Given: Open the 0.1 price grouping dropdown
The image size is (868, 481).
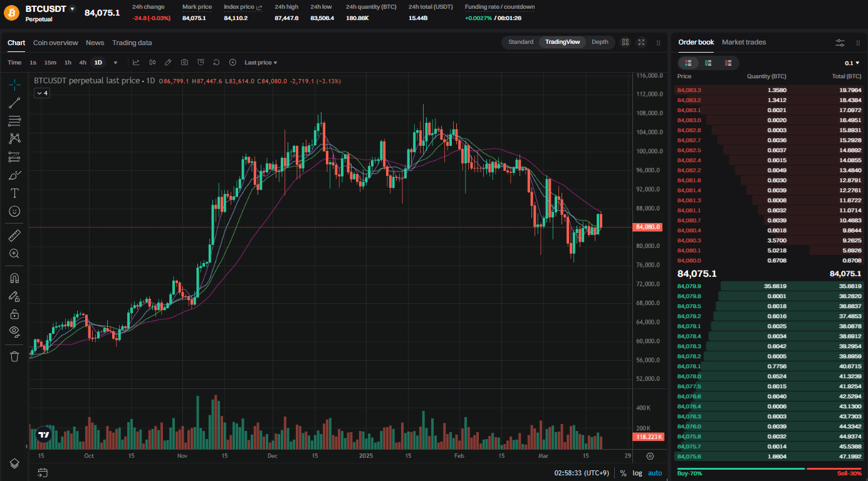Looking at the screenshot, I should [853, 63].
